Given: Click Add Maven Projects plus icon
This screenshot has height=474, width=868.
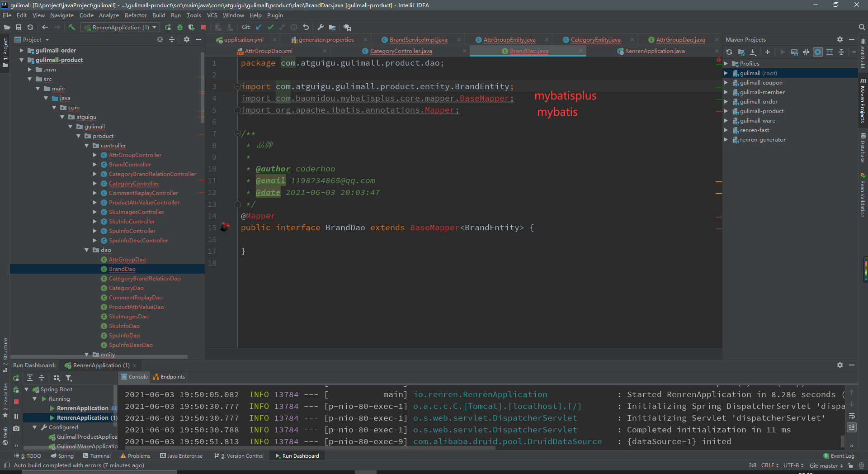Looking at the screenshot, I should (x=768, y=52).
